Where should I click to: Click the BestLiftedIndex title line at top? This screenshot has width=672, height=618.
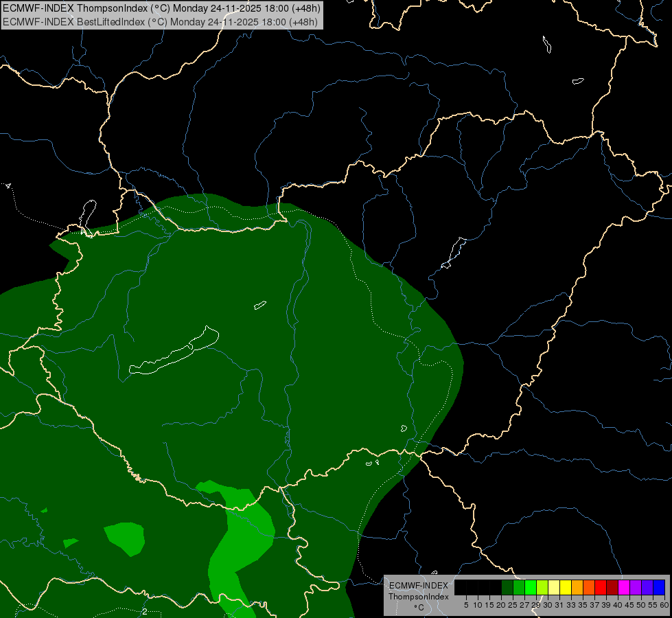[161, 22]
